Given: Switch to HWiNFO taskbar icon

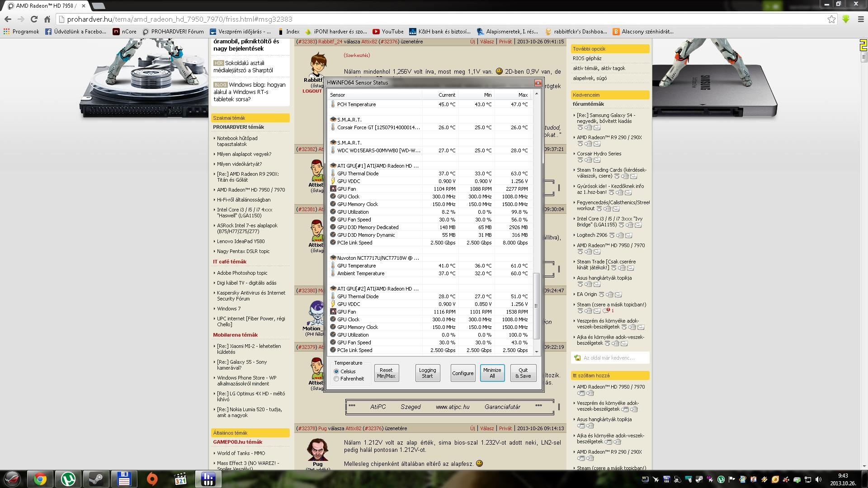Looking at the screenshot, I should tap(208, 479).
